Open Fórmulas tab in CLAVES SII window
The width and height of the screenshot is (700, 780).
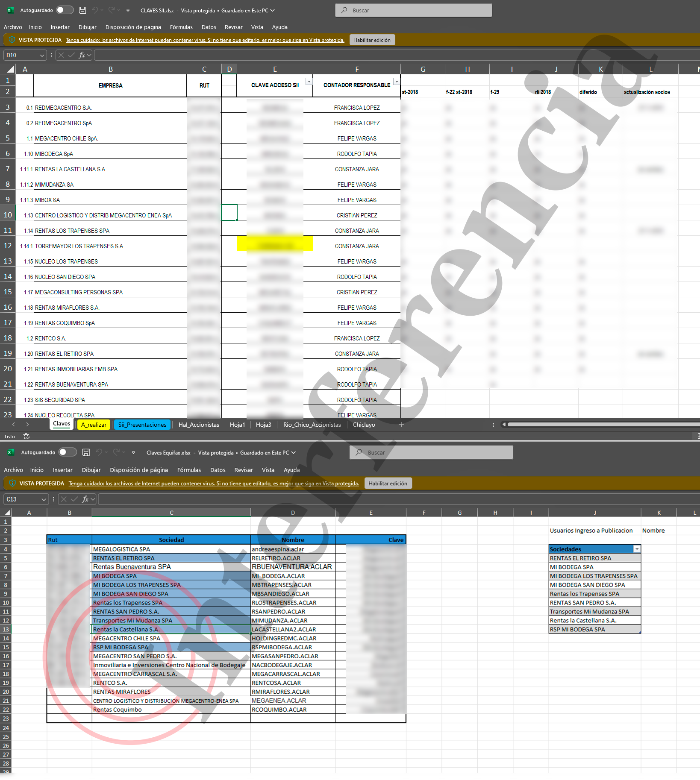(181, 27)
